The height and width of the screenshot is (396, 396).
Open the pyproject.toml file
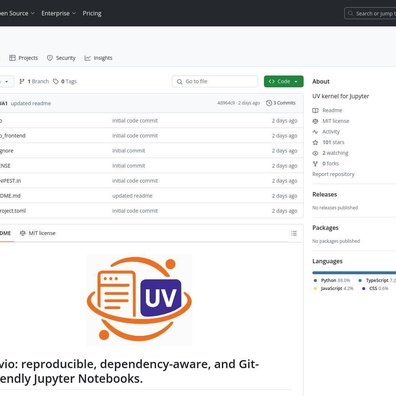[13, 211]
